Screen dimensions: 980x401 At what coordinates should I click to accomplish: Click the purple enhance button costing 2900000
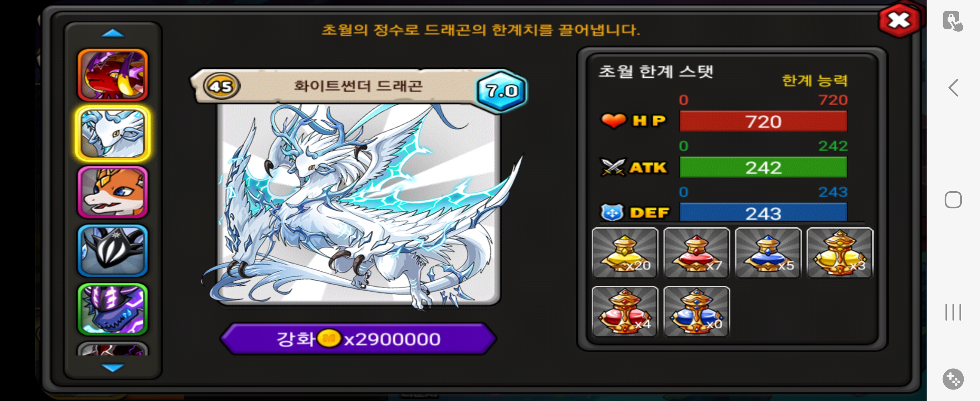[358, 339]
